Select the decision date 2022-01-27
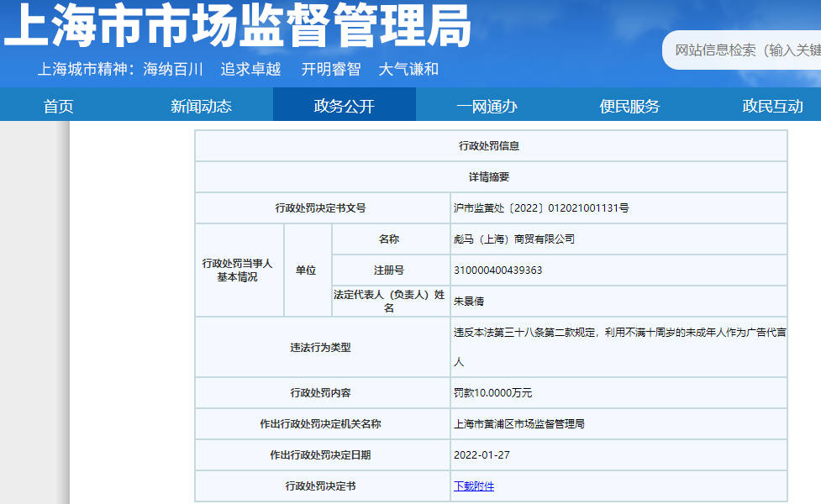This screenshot has width=821, height=504. click(x=482, y=454)
